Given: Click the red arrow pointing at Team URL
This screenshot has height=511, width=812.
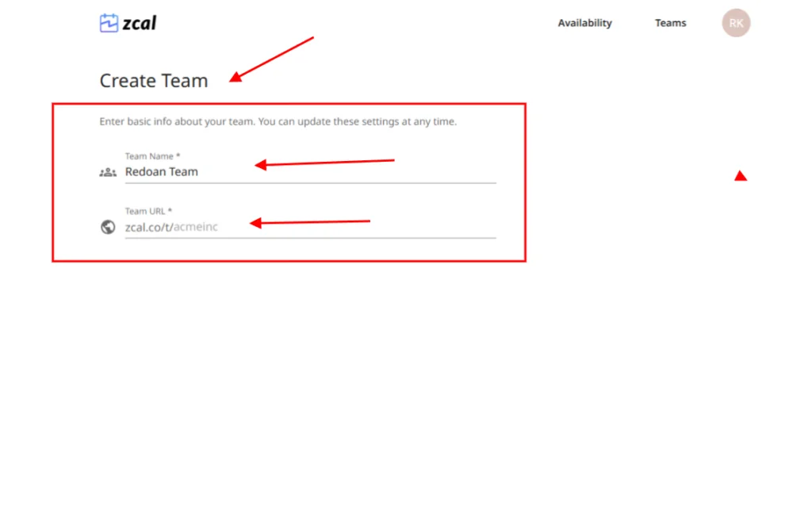Looking at the screenshot, I should pos(310,222).
